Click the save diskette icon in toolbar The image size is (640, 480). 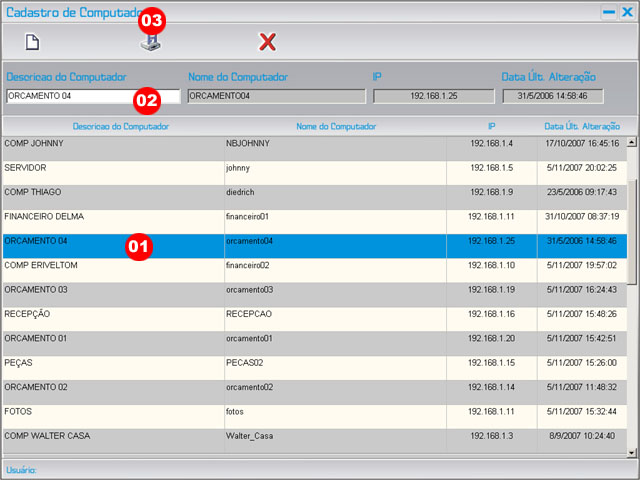(x=149, y=43)
